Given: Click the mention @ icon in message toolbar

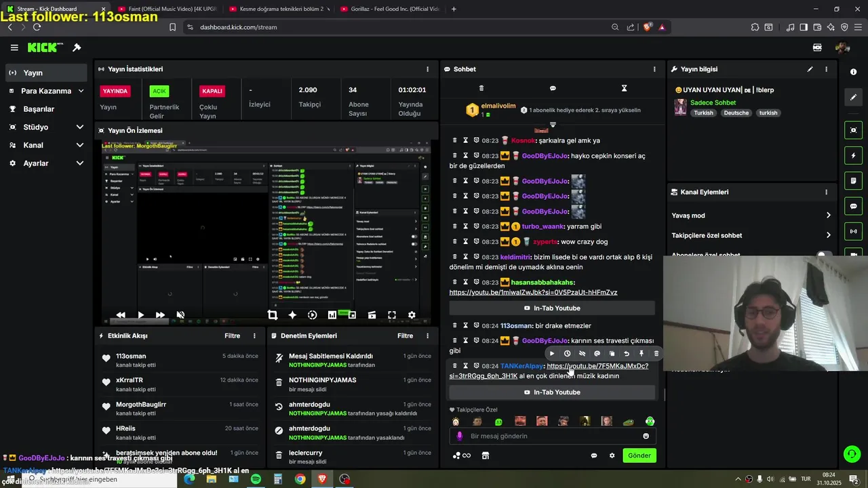Looking at the screenshot, I should click(597, 353).
